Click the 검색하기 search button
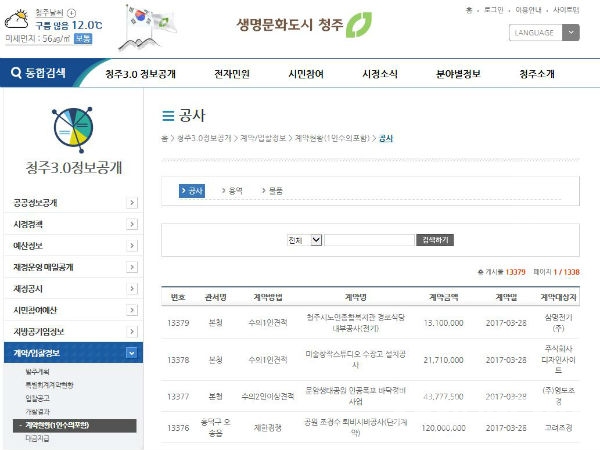 click(437, 240)
